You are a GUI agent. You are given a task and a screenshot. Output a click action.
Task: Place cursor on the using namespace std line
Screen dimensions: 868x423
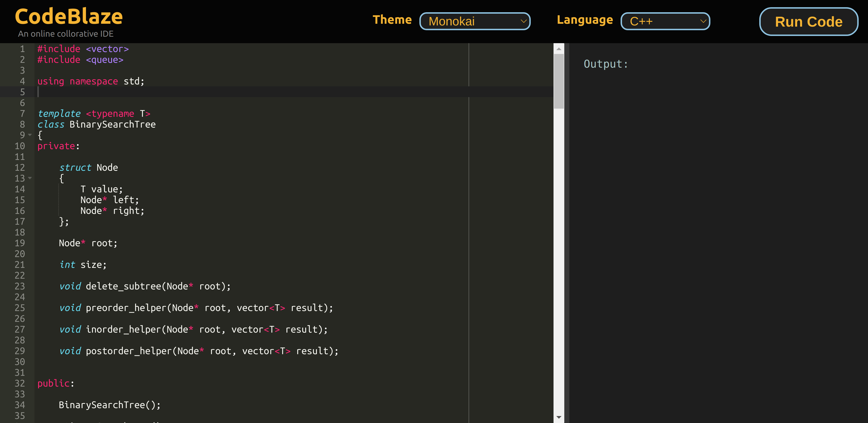(91, 81)
